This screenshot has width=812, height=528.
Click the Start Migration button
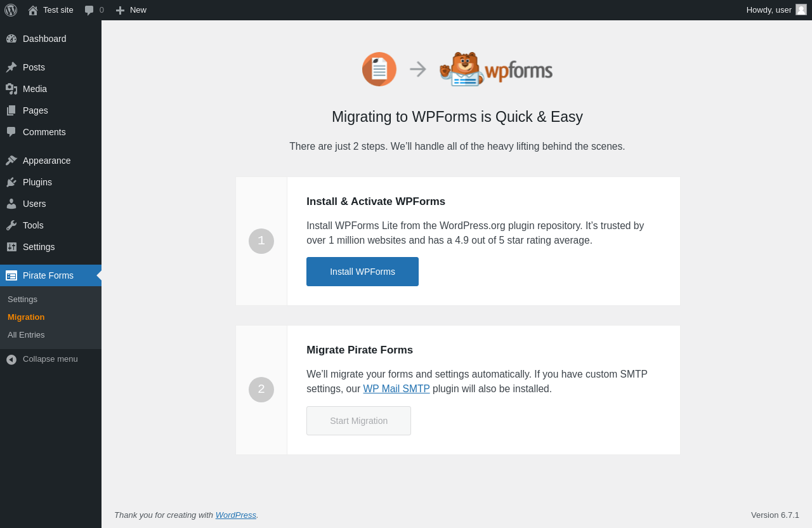pyautogui.click(x=358, y=421)
